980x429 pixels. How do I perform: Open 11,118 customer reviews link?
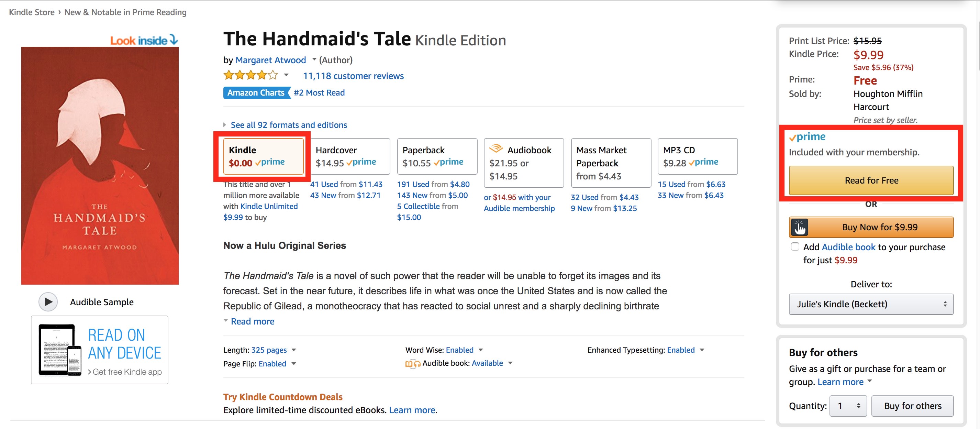pyautogui.click(x=353, y=76)
